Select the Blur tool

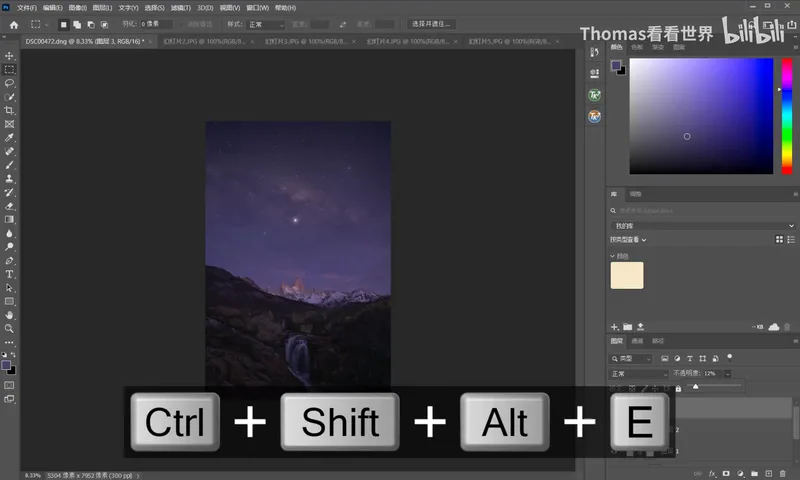[x=9, y=233]
